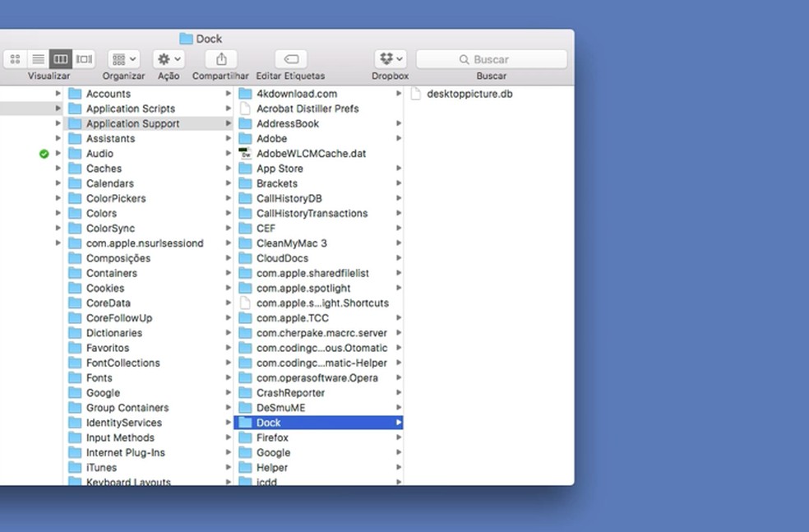Open the Internet Plug-Ins folder
Image resolution: width=809 pixels, height=532 pixels.
tap(150, 452)
